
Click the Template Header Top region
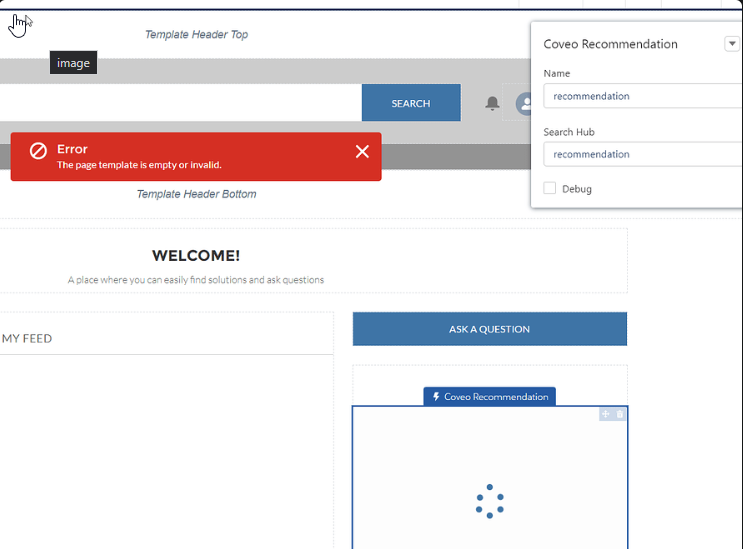pyautogui.click(x=196, y=34)
